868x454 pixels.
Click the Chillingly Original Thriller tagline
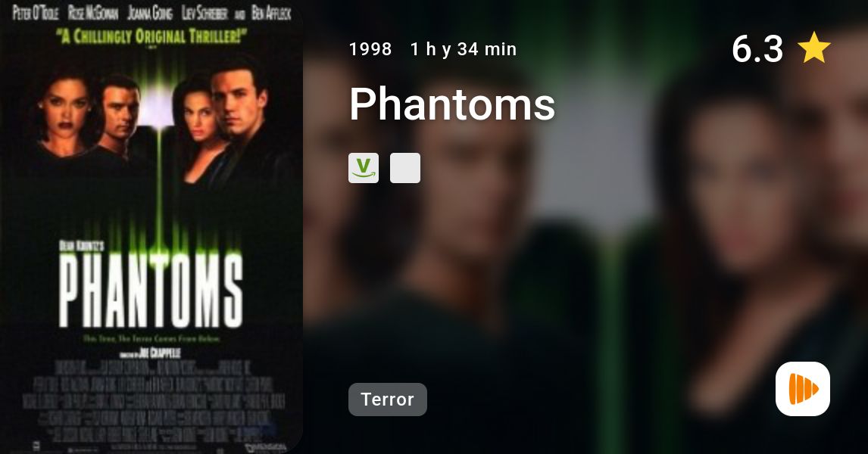(x=151, y=36)
